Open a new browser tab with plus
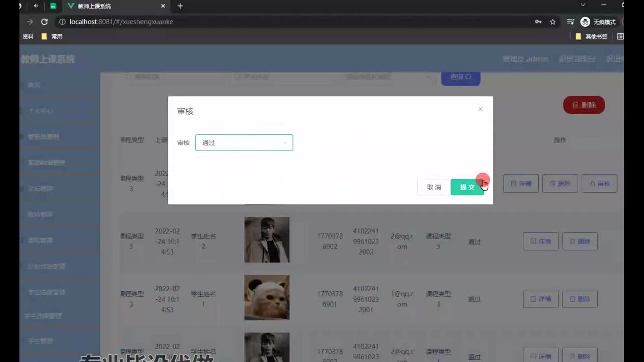The height and width of the screenshot is (362, 644). (x=180, y=6)
